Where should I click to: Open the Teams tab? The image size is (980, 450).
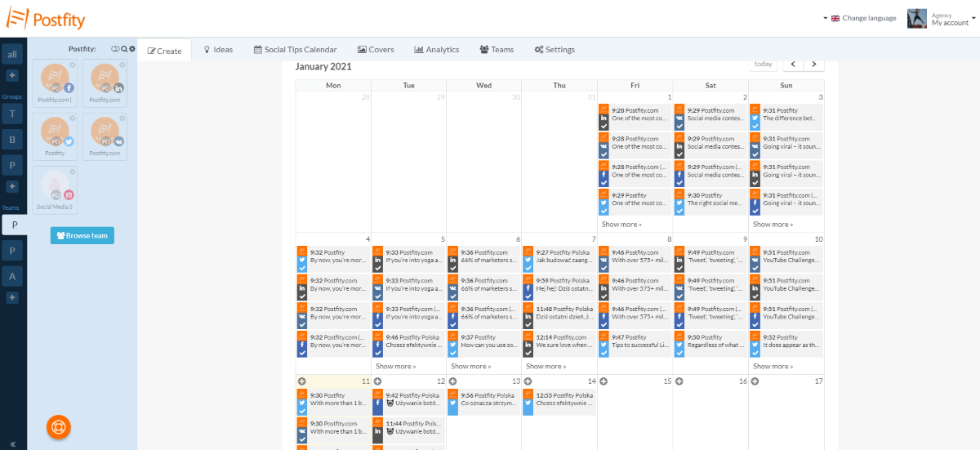497,50
